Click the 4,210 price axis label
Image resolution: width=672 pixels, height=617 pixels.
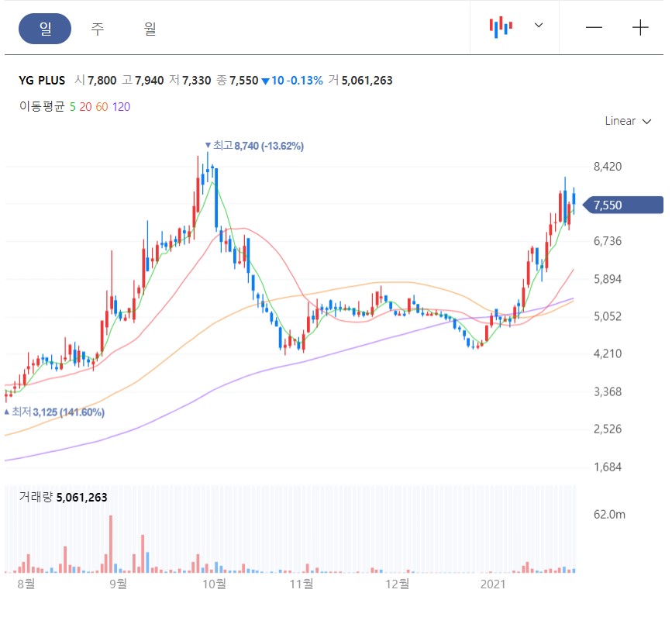point(608,354)
